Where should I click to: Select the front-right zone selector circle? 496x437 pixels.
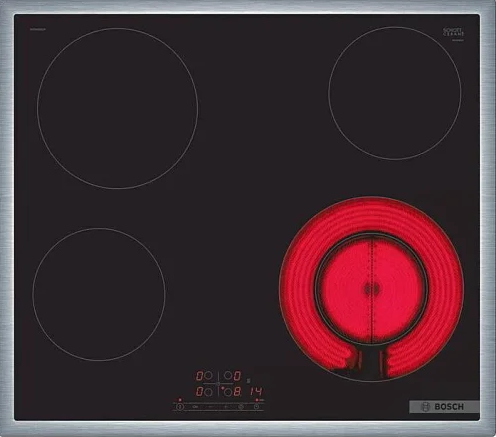point(228,392)
